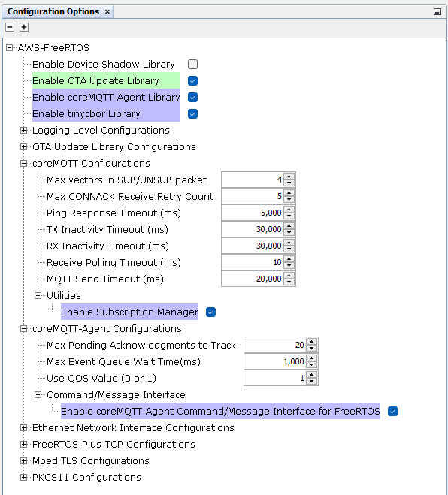Click the TX Inactivity Timeout input field
Viewport: 448px width, 495px height.
252,229
